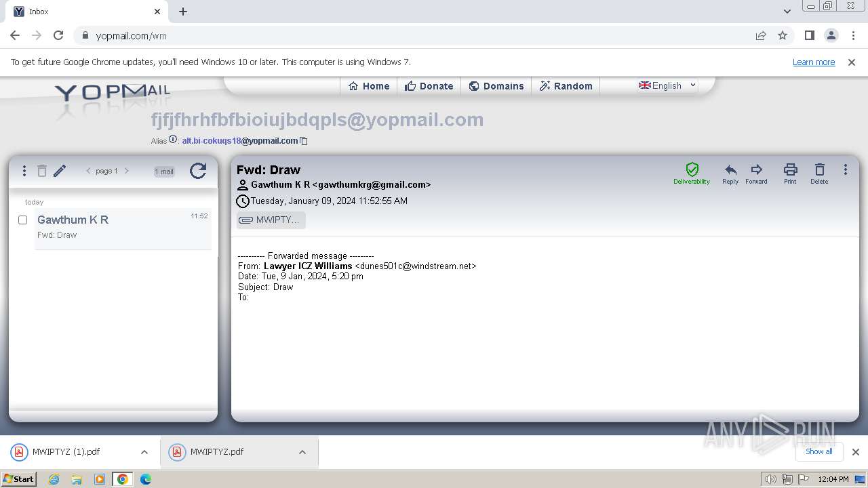868x488 pixels.
Task: Open the Domains page
Action: (x=496, y=86)
